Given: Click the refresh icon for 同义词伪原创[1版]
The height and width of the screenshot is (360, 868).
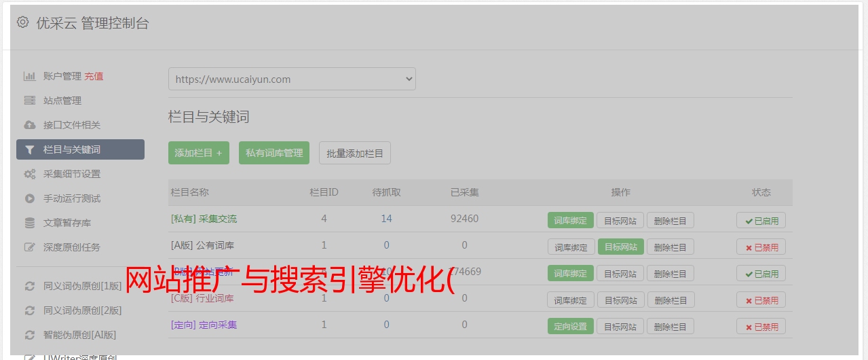Looking at the screenshot, I should click(29, 286).
